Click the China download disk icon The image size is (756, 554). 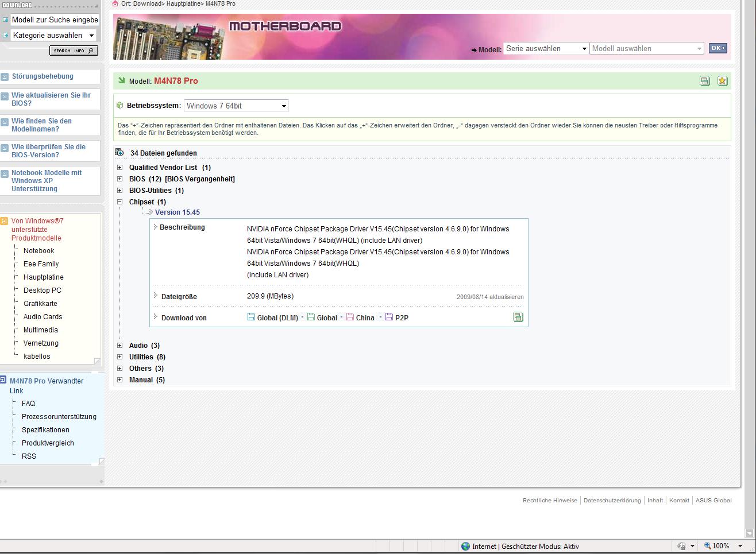[350, 317]
